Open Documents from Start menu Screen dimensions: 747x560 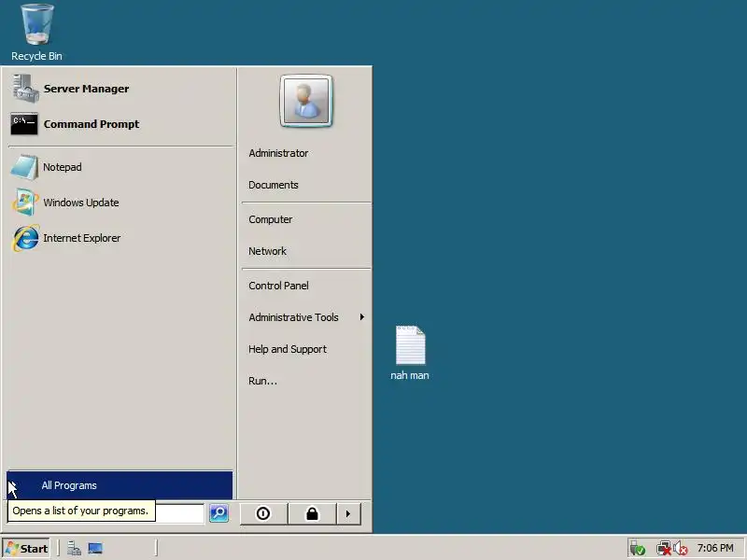click(x=274, y=185)
